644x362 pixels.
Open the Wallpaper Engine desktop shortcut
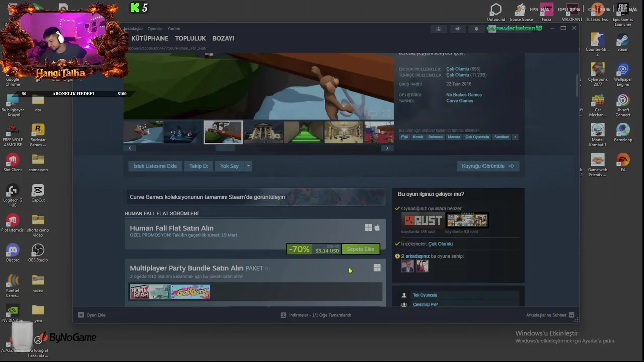623,74
